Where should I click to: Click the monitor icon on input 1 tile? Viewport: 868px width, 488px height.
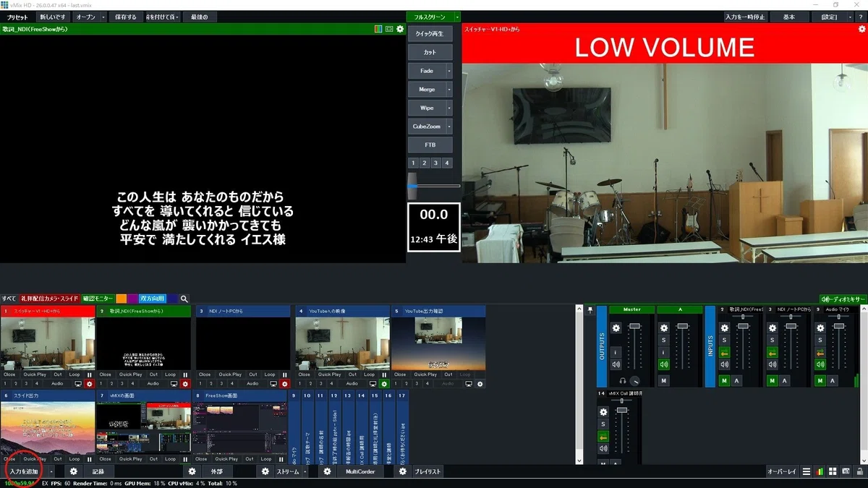(79, 384)
